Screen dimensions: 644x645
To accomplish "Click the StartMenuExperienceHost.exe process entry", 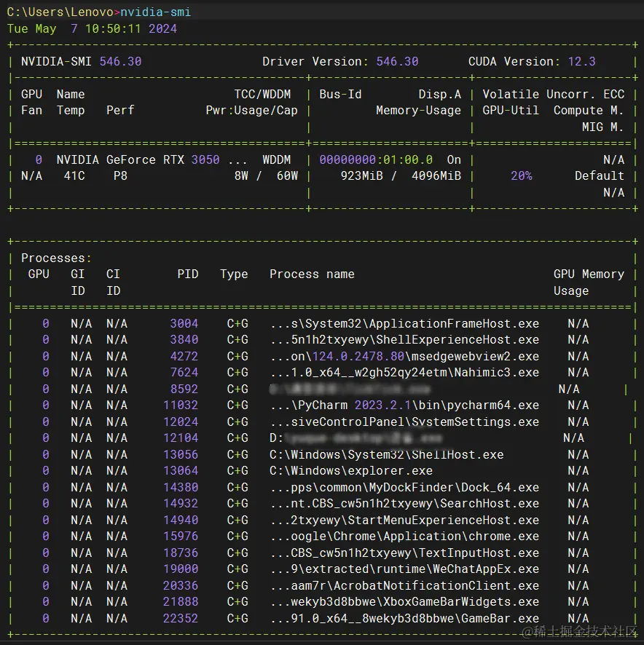I will pos(405,521).
